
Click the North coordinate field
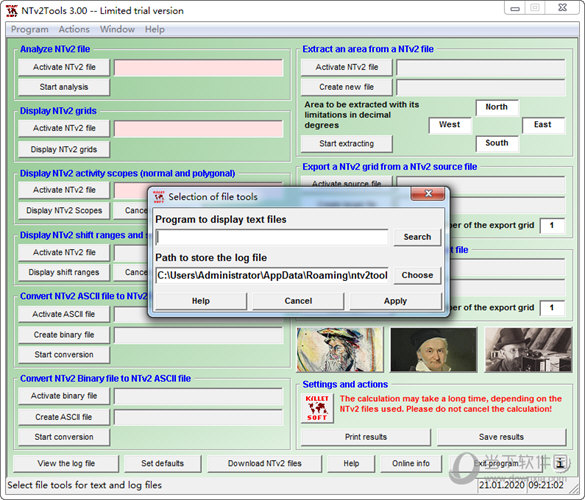[x=497, y=107]
